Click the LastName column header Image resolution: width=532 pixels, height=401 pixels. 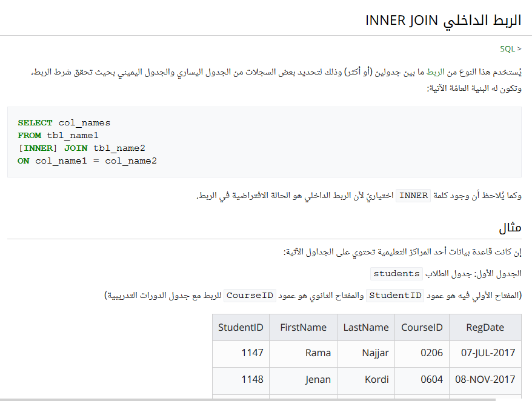pos(366,327)
